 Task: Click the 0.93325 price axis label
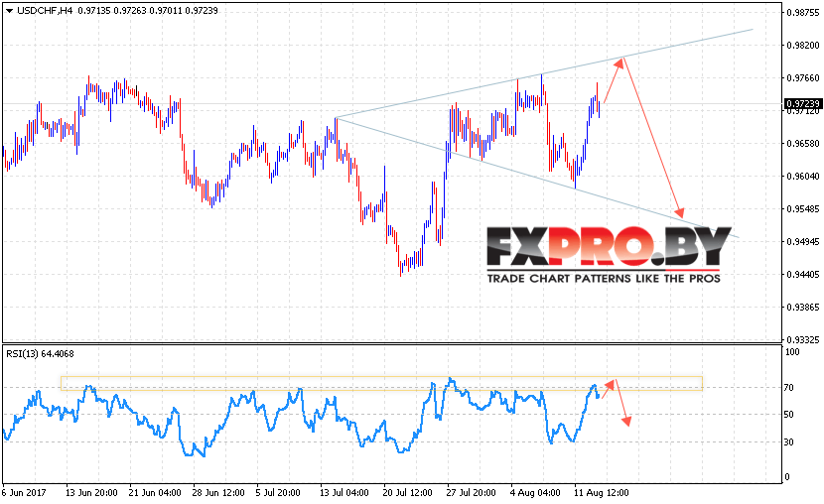pyautogui.click(x=803, y=340)
